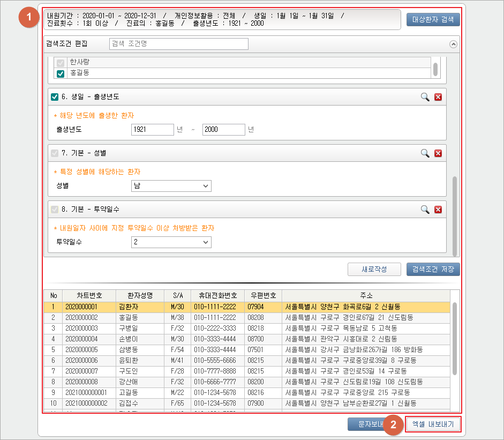Click magnifier icon in birth year section
The width and height of the screenshot is (504, 440).
[425, 97]
